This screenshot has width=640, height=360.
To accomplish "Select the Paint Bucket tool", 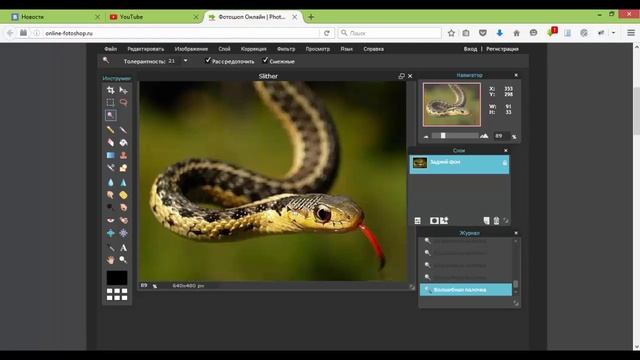I will click(123, 142).
